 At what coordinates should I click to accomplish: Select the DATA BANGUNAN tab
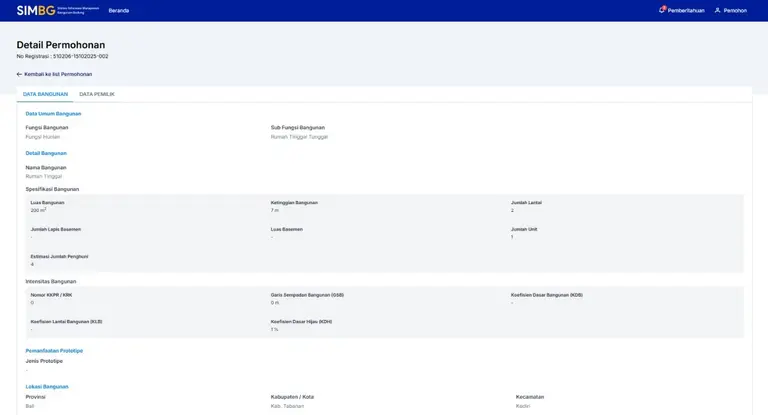(45, 94)
